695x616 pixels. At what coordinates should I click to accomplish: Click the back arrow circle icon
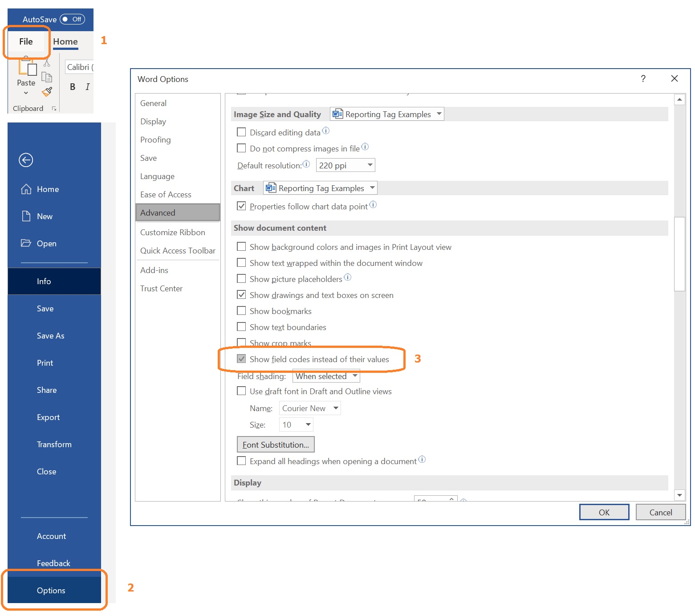pyautogui.click(x=26, y=160)
